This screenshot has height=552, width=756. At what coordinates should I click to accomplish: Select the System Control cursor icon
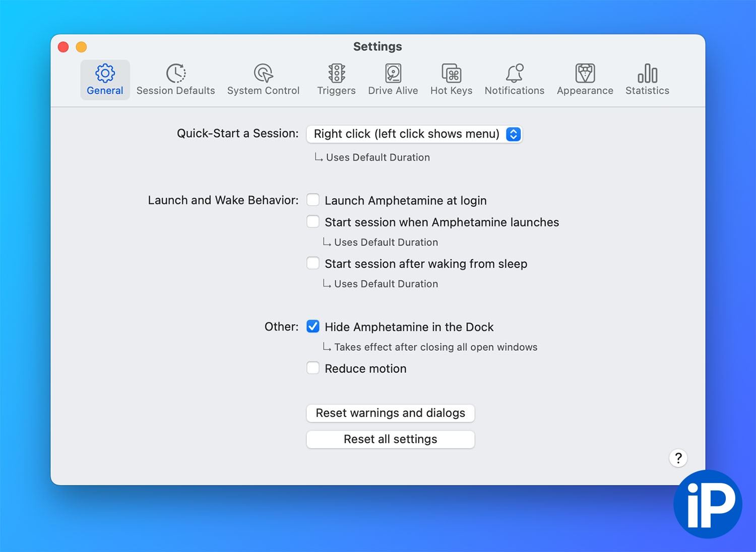coord(263,74)
